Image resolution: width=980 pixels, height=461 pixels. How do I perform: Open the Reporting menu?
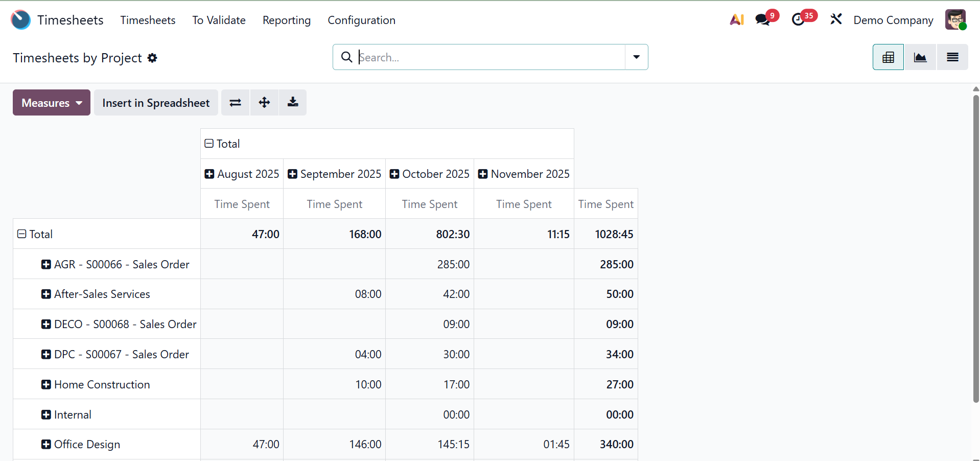point(287,20)
